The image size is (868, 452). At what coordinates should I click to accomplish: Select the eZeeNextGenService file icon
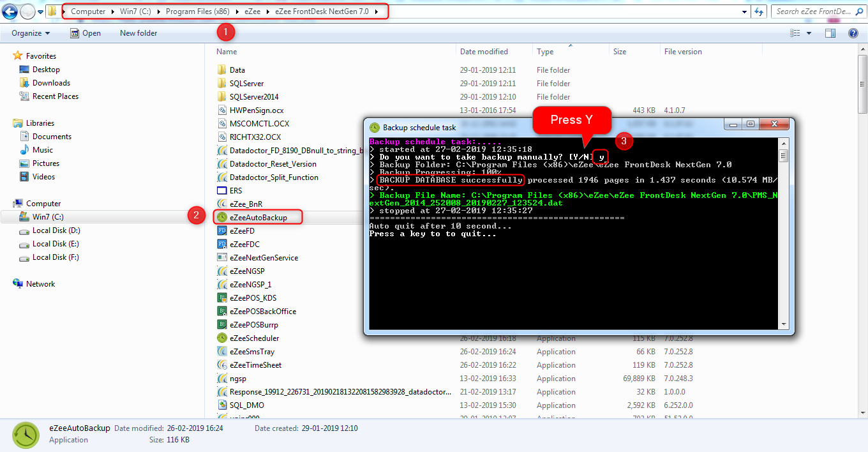coord(222,258)
